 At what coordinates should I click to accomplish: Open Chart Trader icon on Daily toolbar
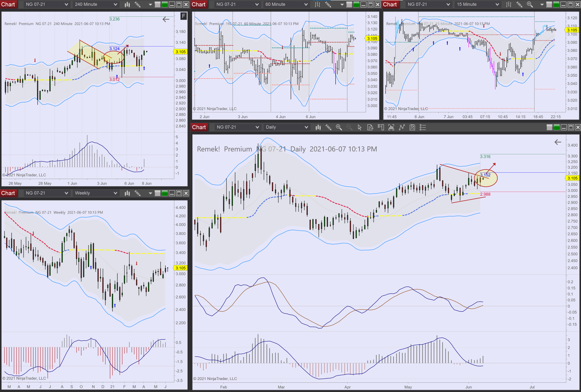(381, 127)
